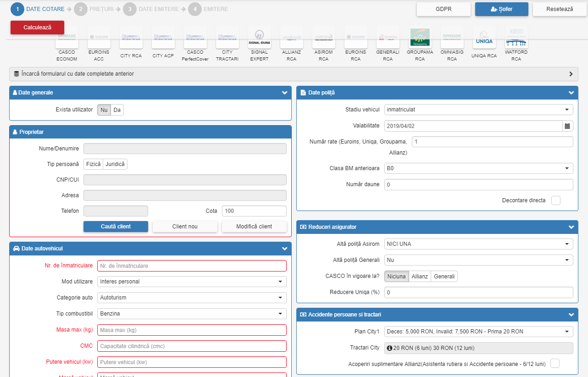Image resolution: width=588 pixels, height=377 pixels.
Task: Click the Allianz RCA insurer logo
Action: [291, 38]
